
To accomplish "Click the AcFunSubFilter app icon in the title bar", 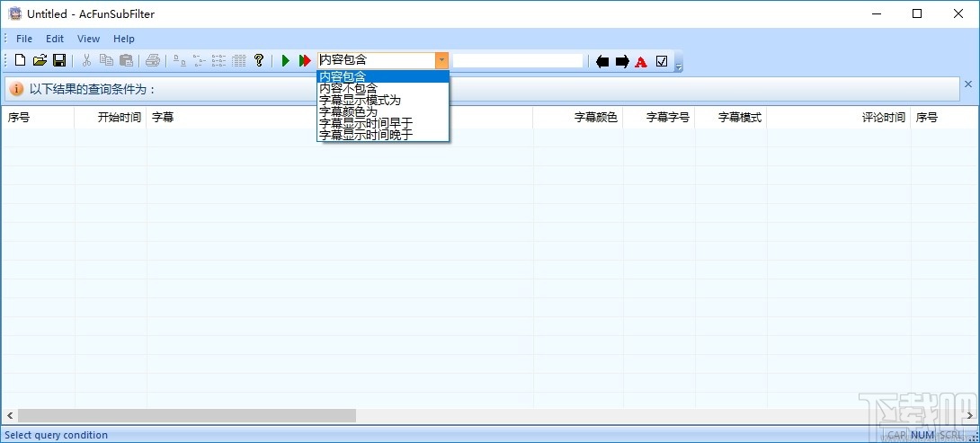I will click(x=15, y=13).
